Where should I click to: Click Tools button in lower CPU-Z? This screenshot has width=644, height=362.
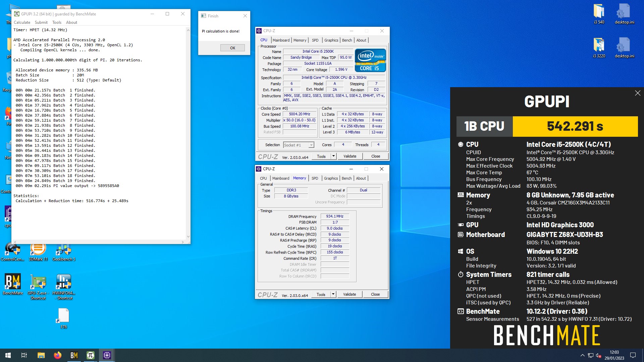point(321,294)
